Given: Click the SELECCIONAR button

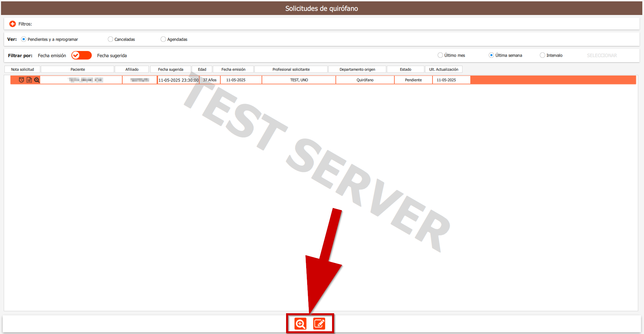Looking at the screenshot, I should point(602,55).
